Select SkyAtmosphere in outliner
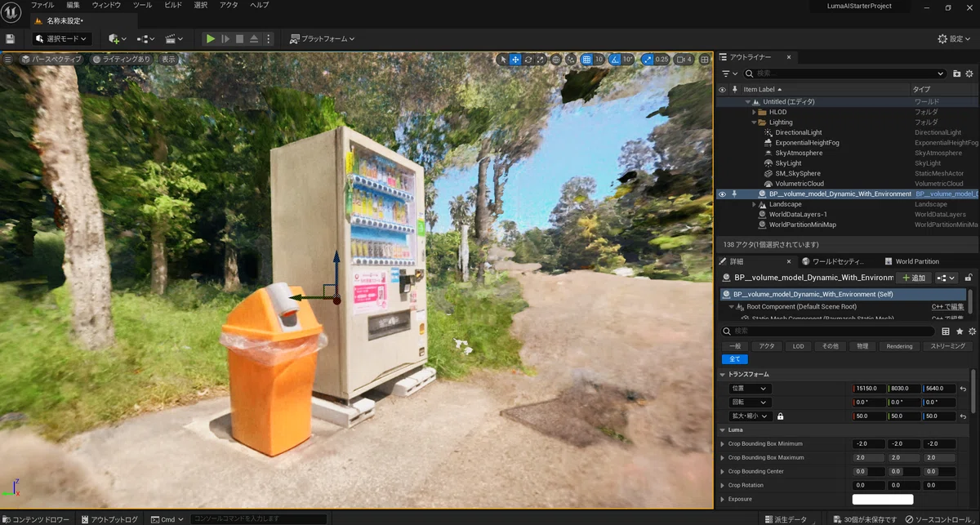 click(799, 153)
